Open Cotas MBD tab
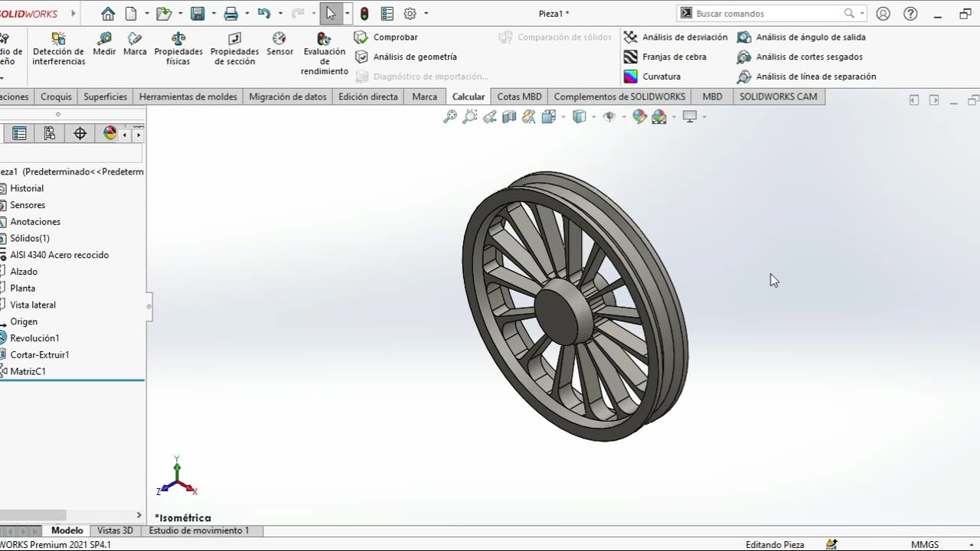The image size is (980, 551). click(x=519, y=96)
